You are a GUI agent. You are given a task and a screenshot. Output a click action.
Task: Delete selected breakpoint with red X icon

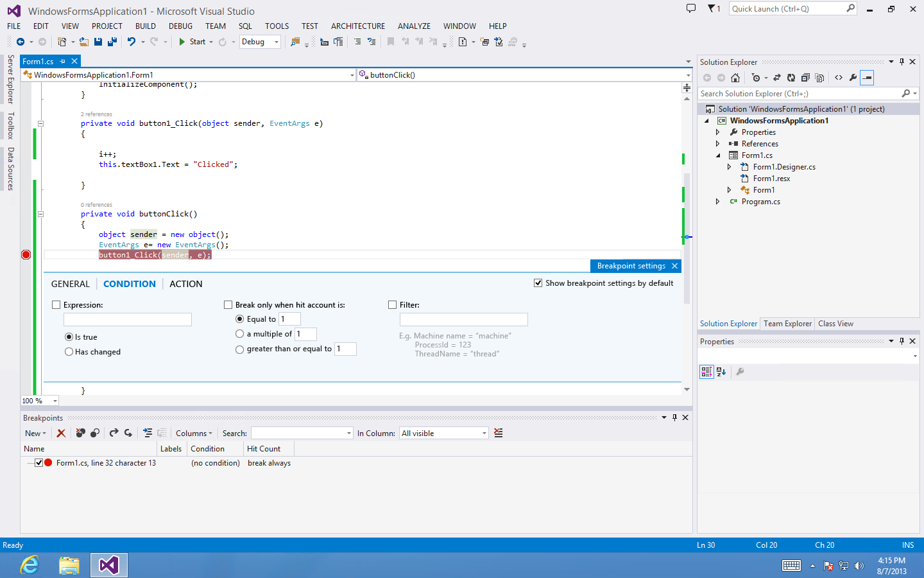click(61, 433)
